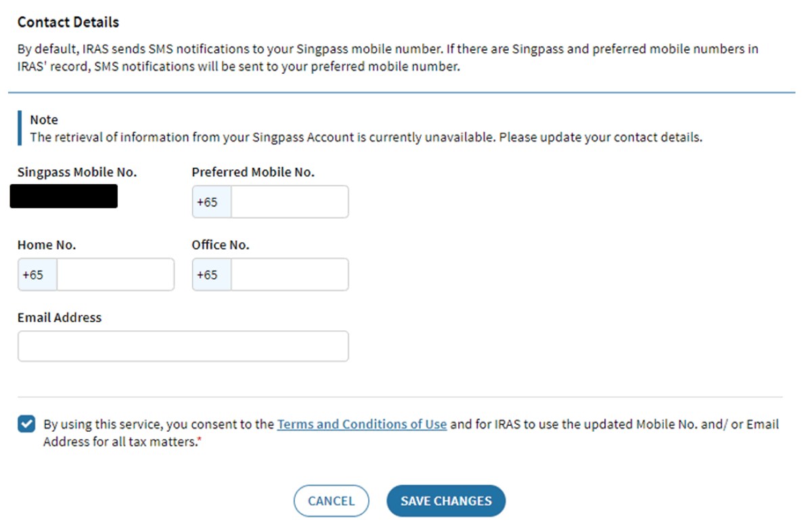This screenshot has width=812, height=532.
Task: Open the Terms and Conditions of Use link
Action: pos(362,424)
